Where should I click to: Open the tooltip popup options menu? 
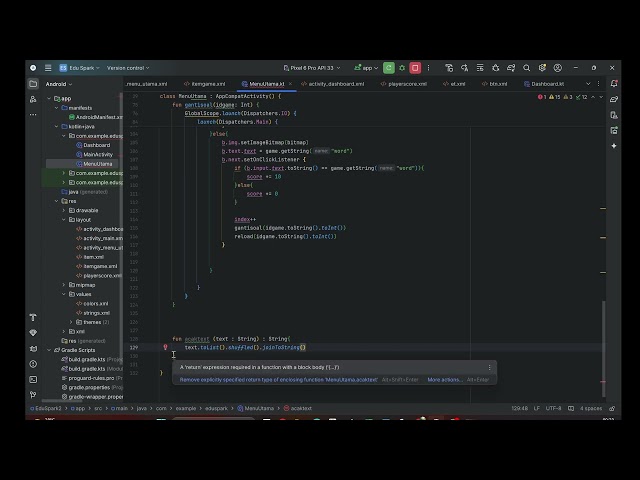pyautogui.click(x=489, y=367)
